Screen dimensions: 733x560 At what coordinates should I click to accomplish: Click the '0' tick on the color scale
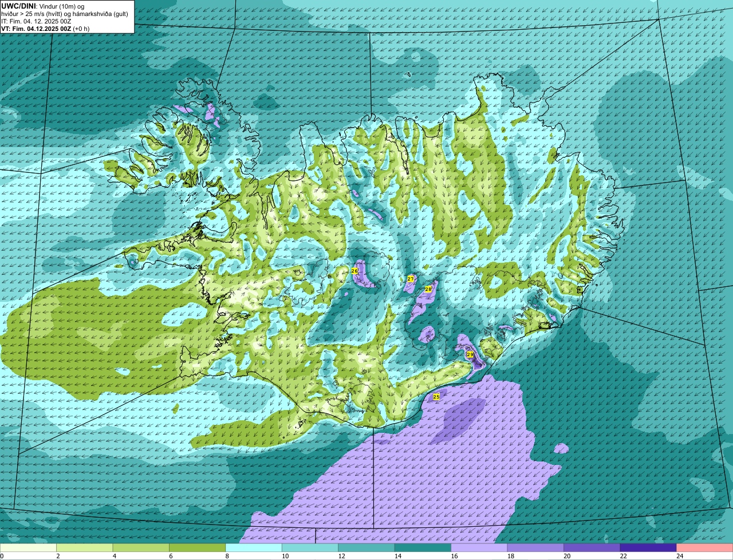point(2,556)
